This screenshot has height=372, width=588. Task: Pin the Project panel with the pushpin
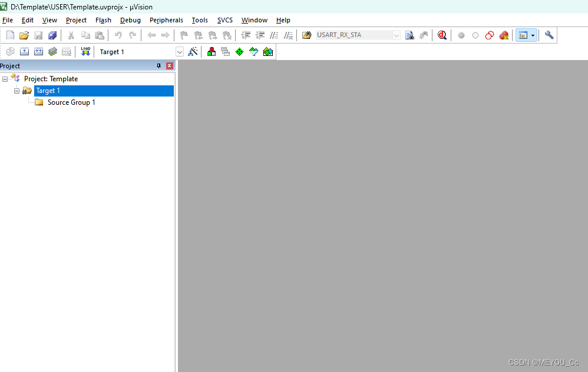158,66
